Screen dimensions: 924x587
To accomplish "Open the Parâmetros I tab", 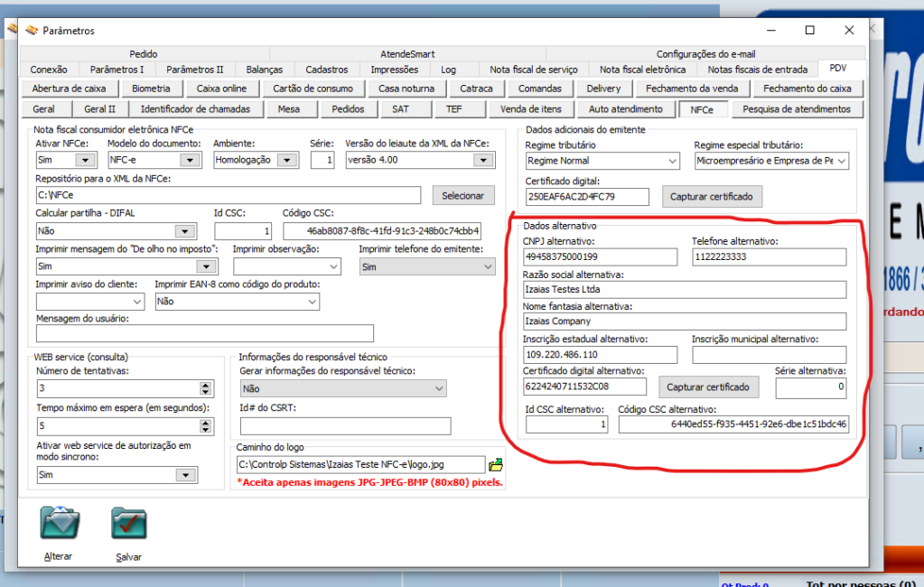I will click(x=117, y=70).
